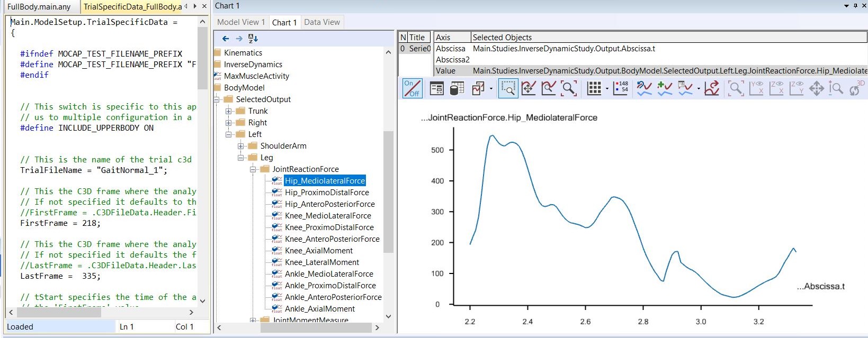Viewport: 868px width, 338px height.
Task: Close the editor tab with X button
Action: (204, 6)
